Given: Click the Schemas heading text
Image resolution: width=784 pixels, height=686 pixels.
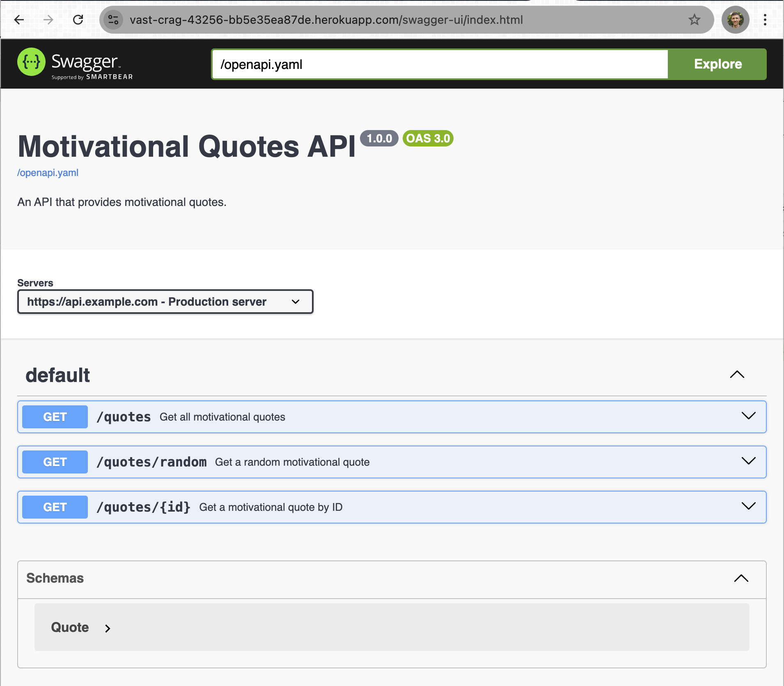Looking at the screenshot, I should [x=55, y=578].
